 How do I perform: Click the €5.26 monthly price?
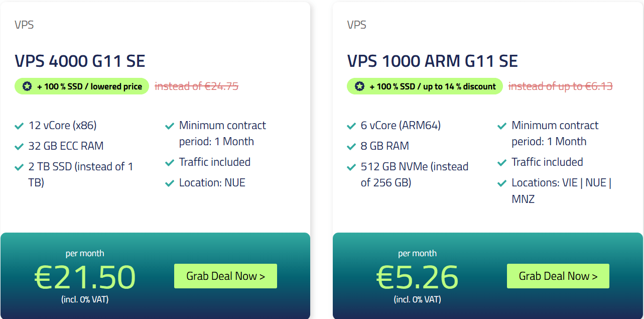[x=417, y=277]
